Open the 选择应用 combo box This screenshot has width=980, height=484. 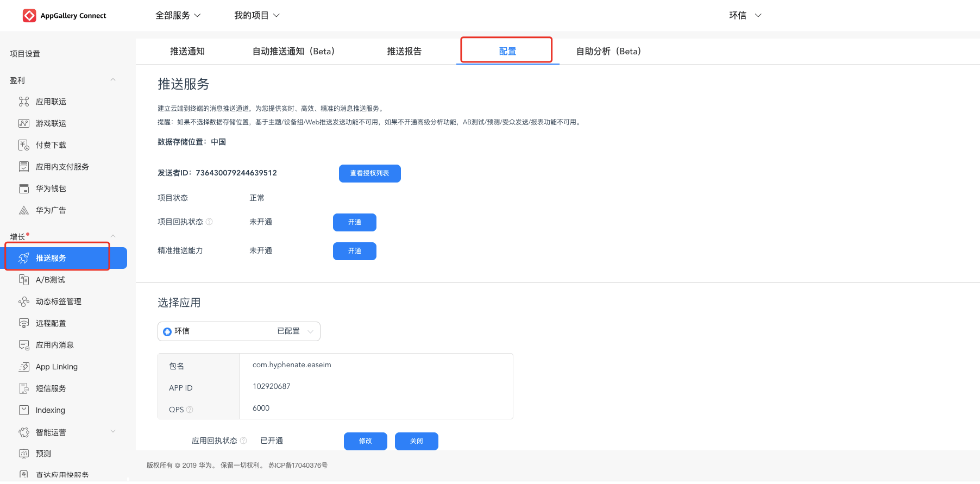coord(239,331)
